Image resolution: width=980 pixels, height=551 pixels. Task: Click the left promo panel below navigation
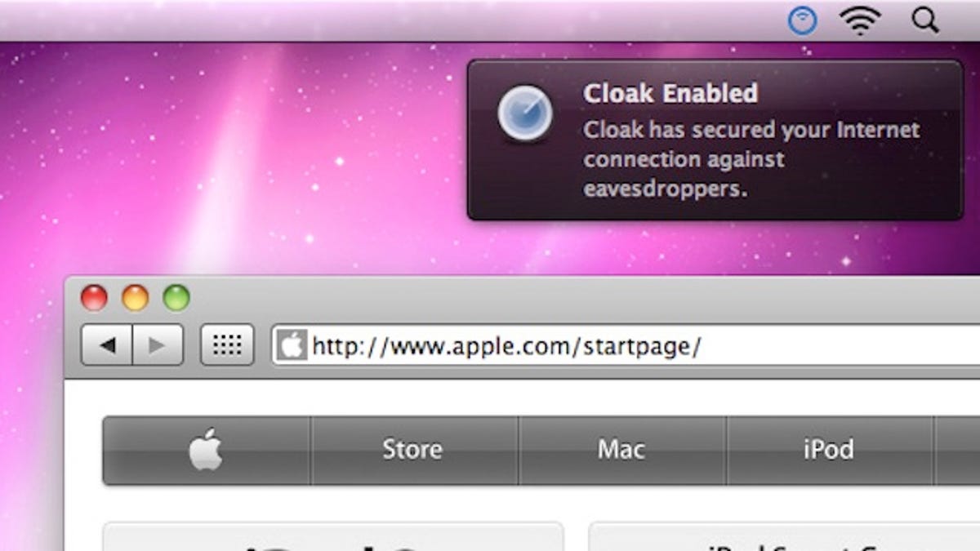333,537
